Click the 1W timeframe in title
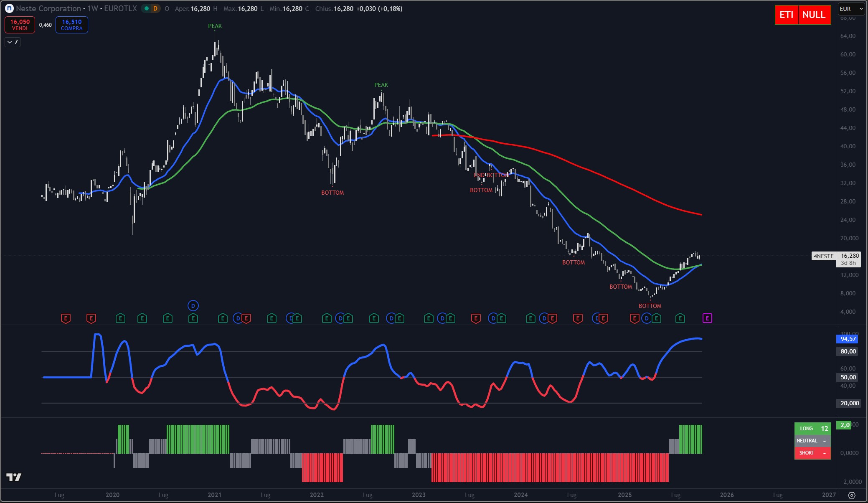Image resolution: width=868 pixels, height=503 pixels. coord(92,8)
